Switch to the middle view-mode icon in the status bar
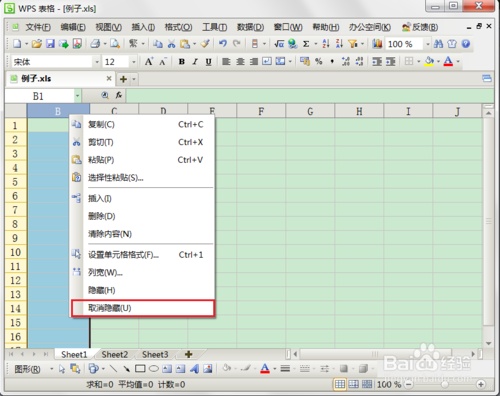This screenshot has width=500, height=396. click(353, 384)
